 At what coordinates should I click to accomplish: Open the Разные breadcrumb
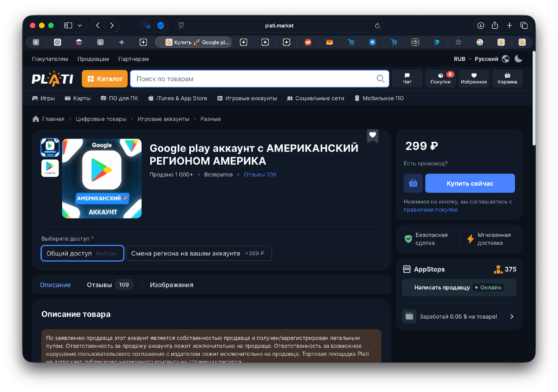[x=211, y=119]
